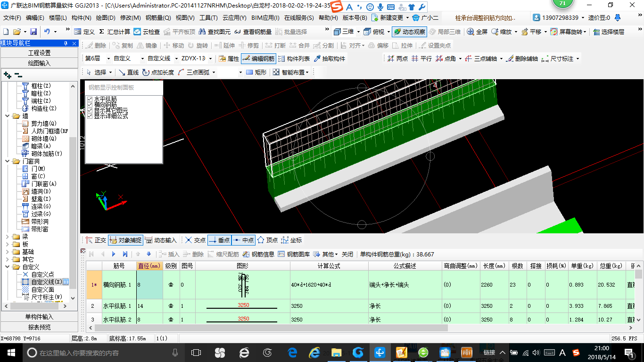The image size is (644, 362).
Task: Save the project with the floppy icon
Action: 33,32
